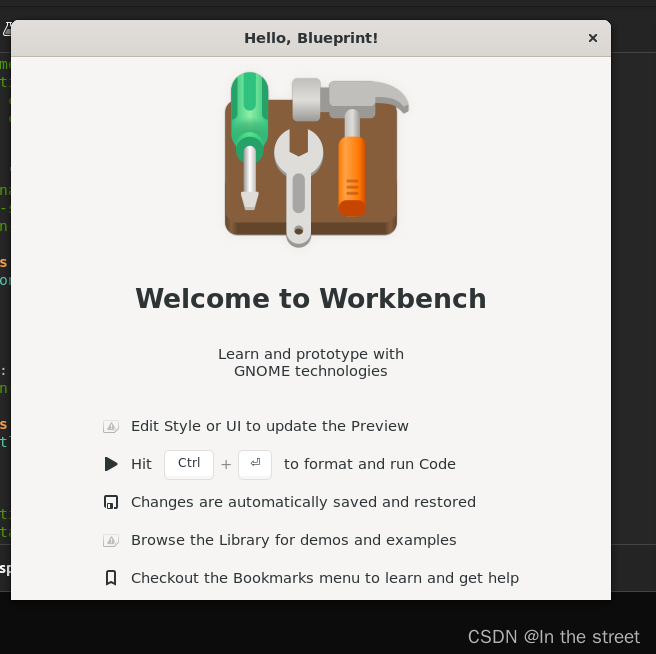
Task: Click the missing-image icon beside Browse the Library
Action: (x=111, y=540)
